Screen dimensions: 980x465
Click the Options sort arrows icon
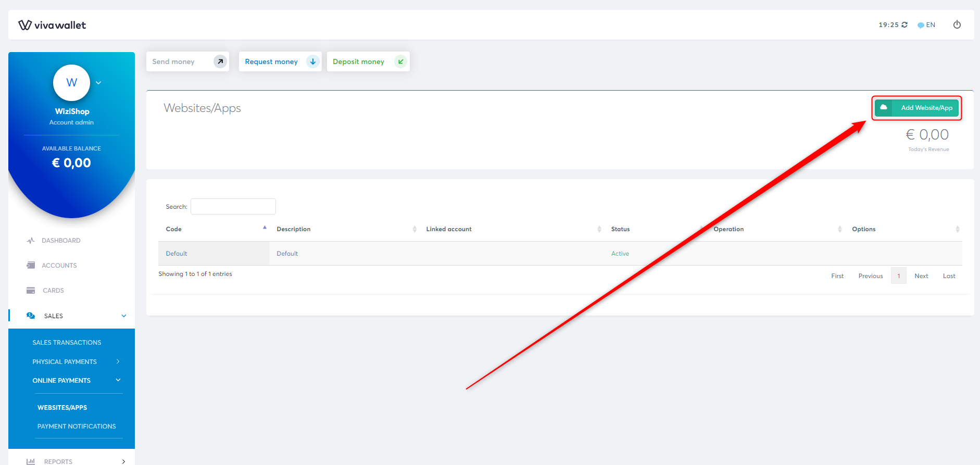pyautogui.click(x=958, y=229)
